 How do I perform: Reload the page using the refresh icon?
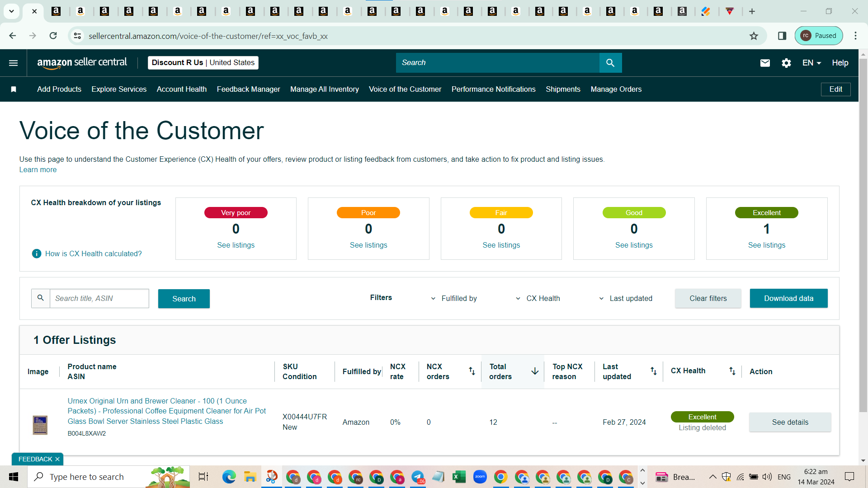53,36
